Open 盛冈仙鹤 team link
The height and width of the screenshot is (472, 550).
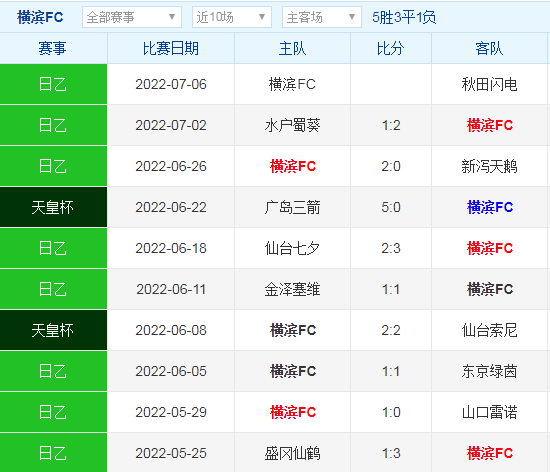(292, 453)
